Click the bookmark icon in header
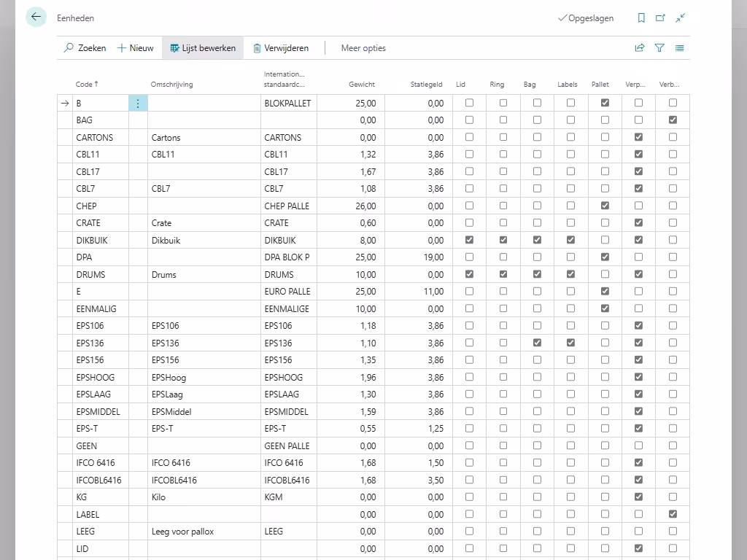Viewport: 747px width, 560px height. click(x=641, y=18)
